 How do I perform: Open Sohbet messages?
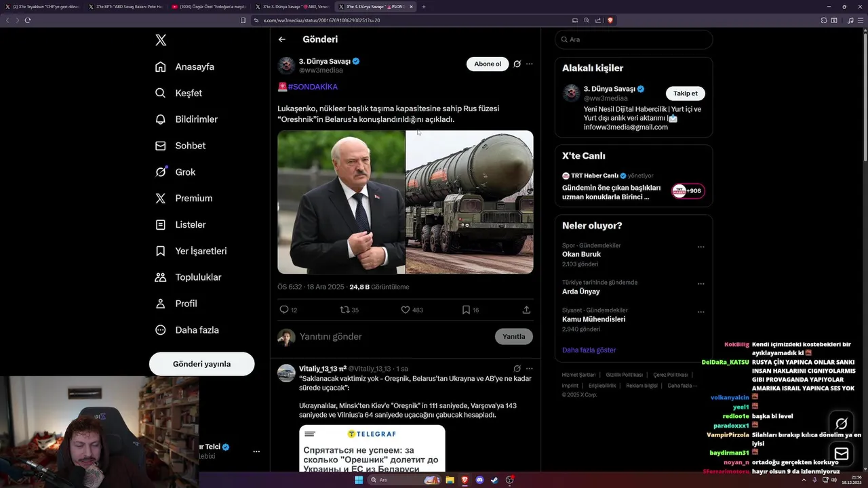pos(180,146)
